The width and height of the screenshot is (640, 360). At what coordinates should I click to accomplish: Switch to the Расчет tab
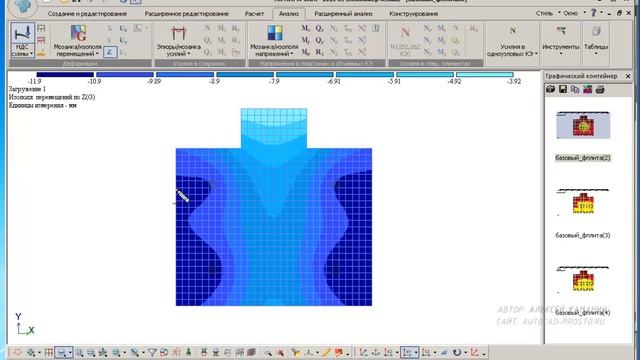(x=254, y=13)
